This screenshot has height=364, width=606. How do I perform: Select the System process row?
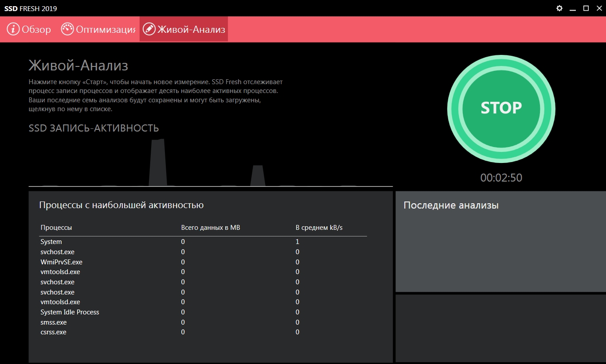[51, 242]
